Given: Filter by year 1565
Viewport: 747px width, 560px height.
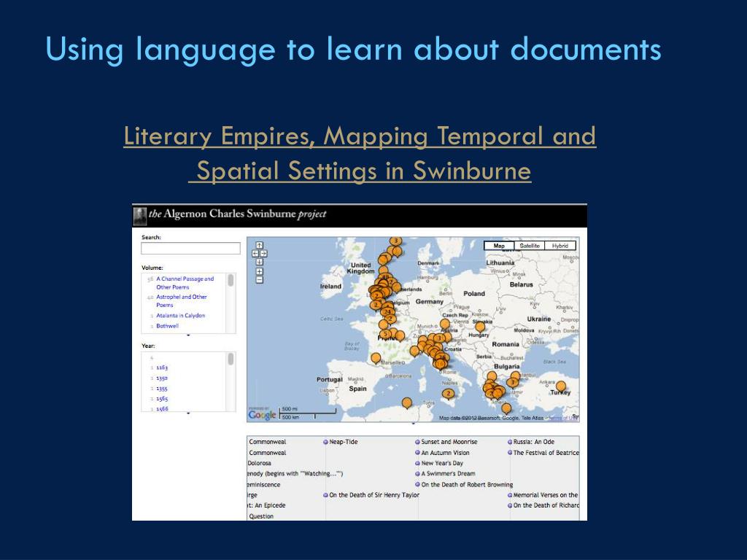Looking at the screenshot, I should point(162,399).
